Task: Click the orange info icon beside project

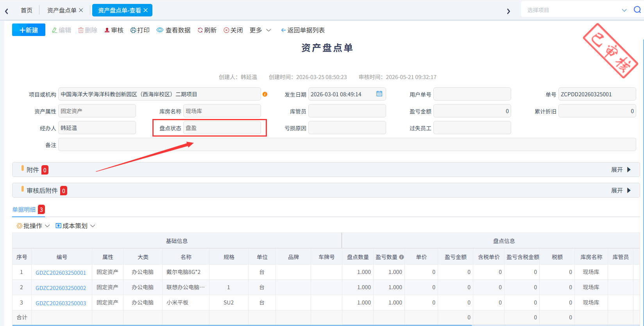Action: coord(265,94)
